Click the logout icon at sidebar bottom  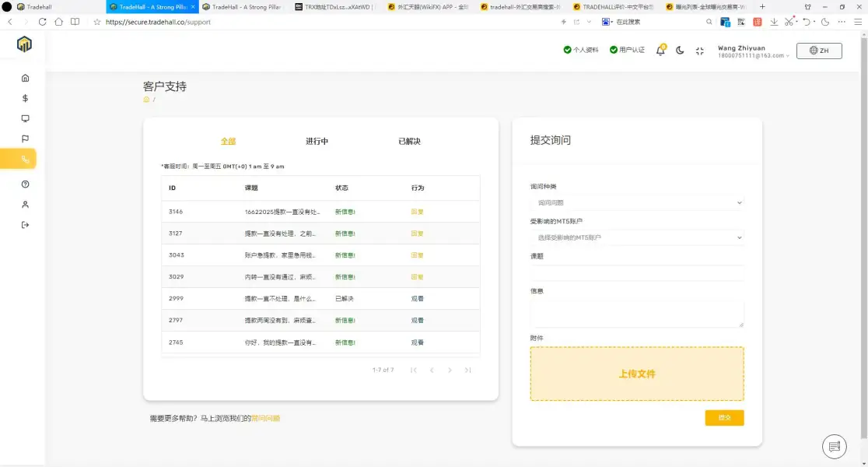point(24,225)
